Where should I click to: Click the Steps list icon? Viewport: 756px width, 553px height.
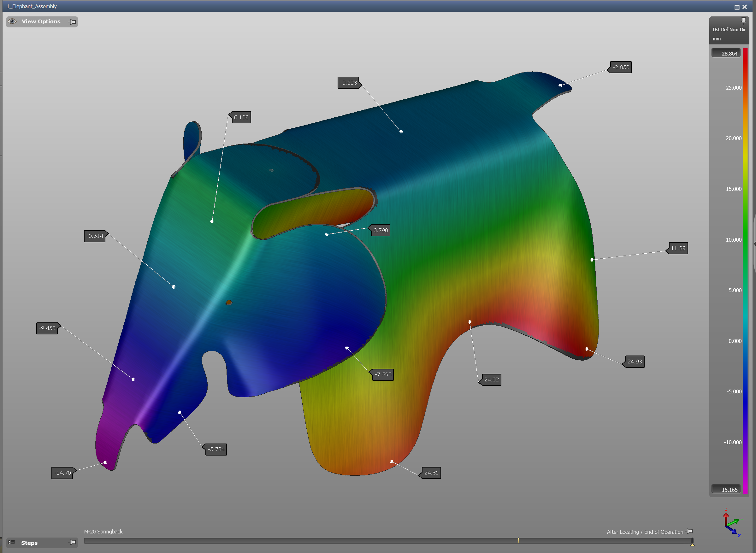coord(12,542)
